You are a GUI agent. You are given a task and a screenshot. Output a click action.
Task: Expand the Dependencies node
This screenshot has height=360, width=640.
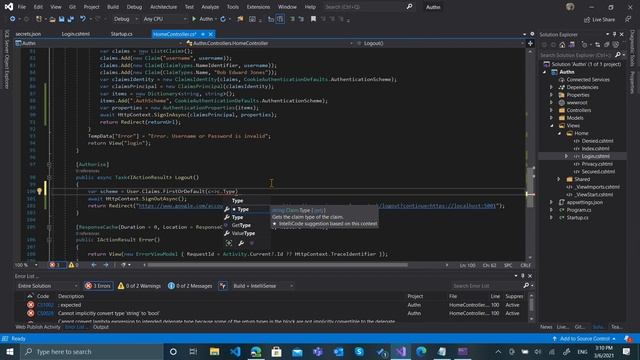click(x=551, y=87)
